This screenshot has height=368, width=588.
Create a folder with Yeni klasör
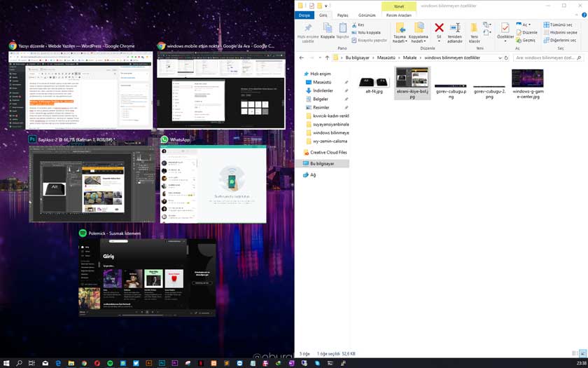pyautogui.click(x=474, y=33)
